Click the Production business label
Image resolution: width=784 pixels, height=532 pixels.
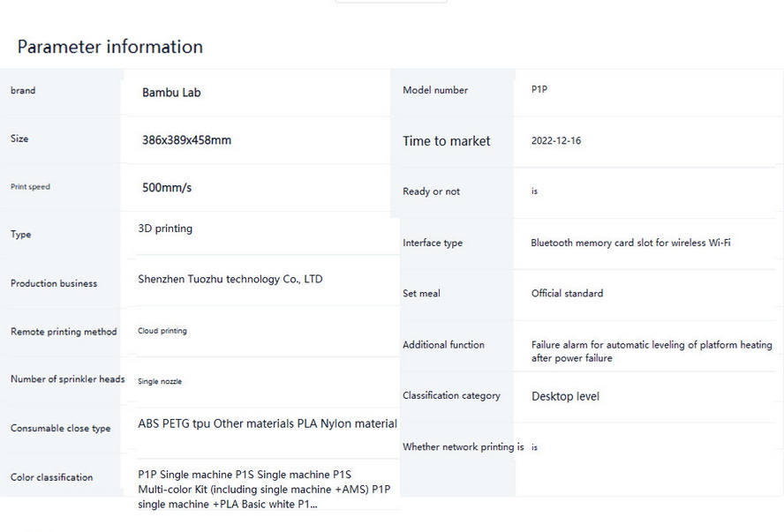point(54,283)
